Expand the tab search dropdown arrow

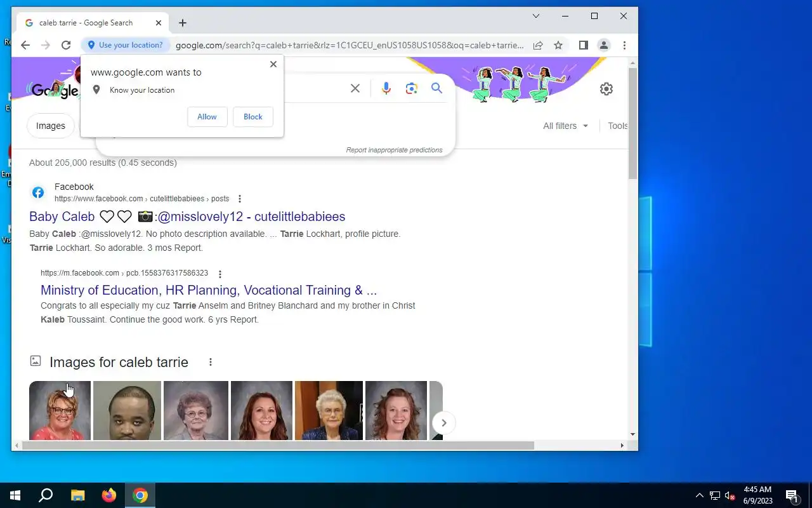(x=536, y=16)
